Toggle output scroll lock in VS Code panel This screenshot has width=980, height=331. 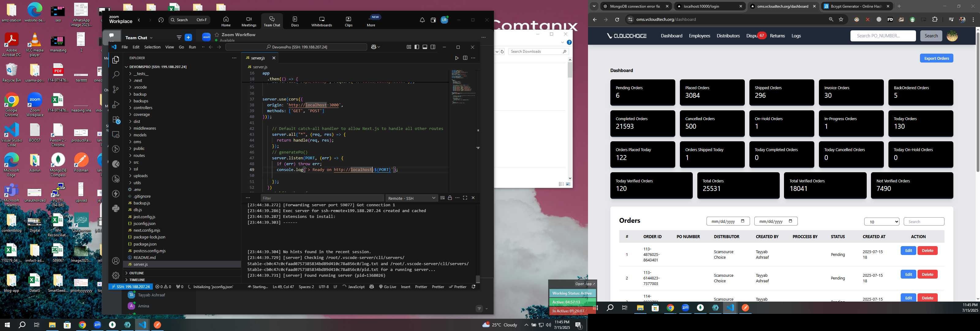pyautogui.click(x=450, y=198)
